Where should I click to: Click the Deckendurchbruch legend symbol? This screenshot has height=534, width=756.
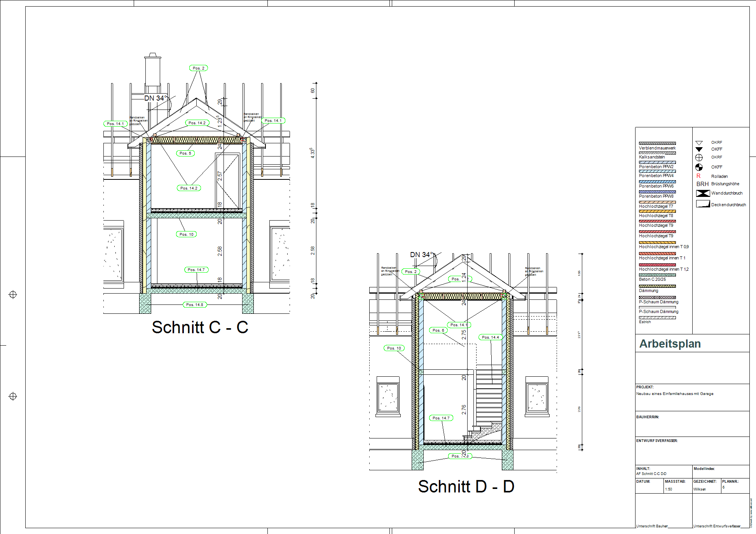pyautogui.click(x=703, y=204)
